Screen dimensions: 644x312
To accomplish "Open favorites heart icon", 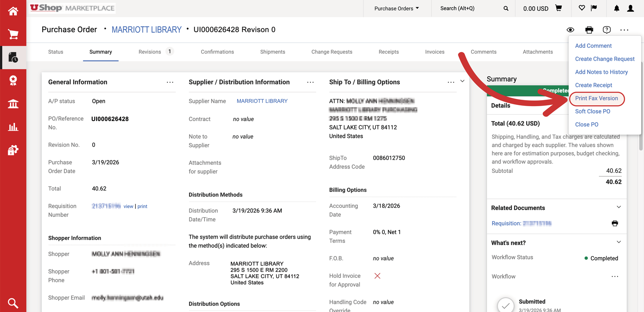I will 582,8.
